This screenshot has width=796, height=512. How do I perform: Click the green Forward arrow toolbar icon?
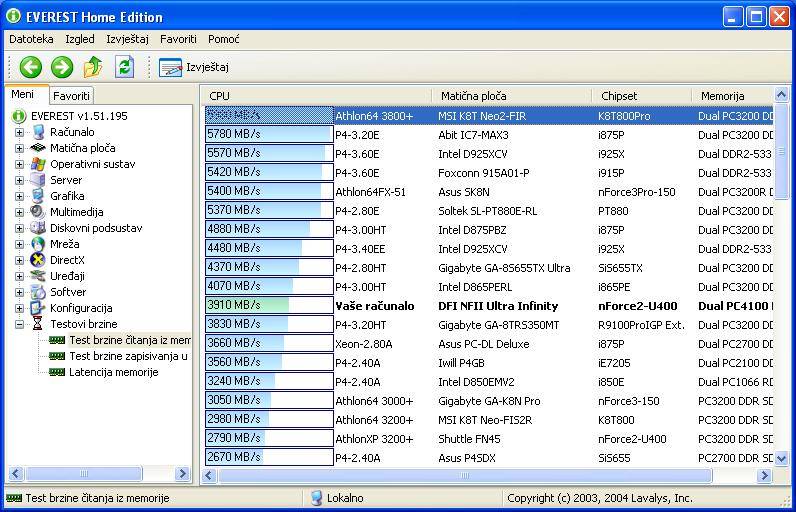click(62, 67)
